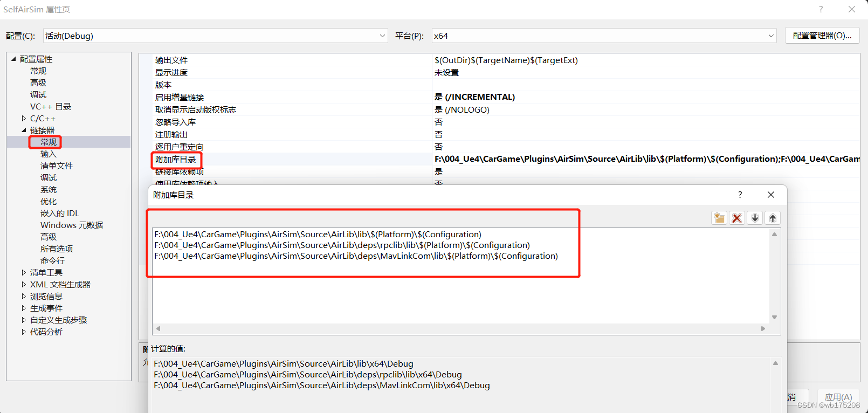
Task: Open 配置管理器 button
Action: (x=822, y=36)
